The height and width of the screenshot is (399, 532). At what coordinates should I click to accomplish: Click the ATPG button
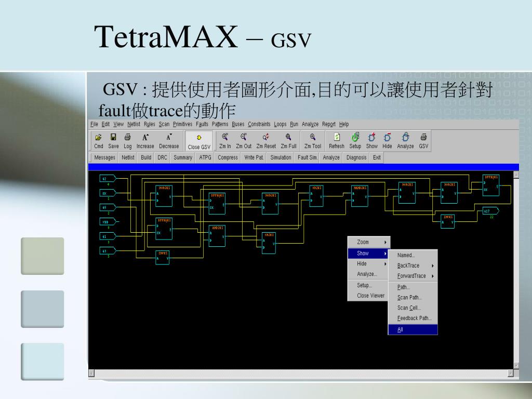[205, 157]
